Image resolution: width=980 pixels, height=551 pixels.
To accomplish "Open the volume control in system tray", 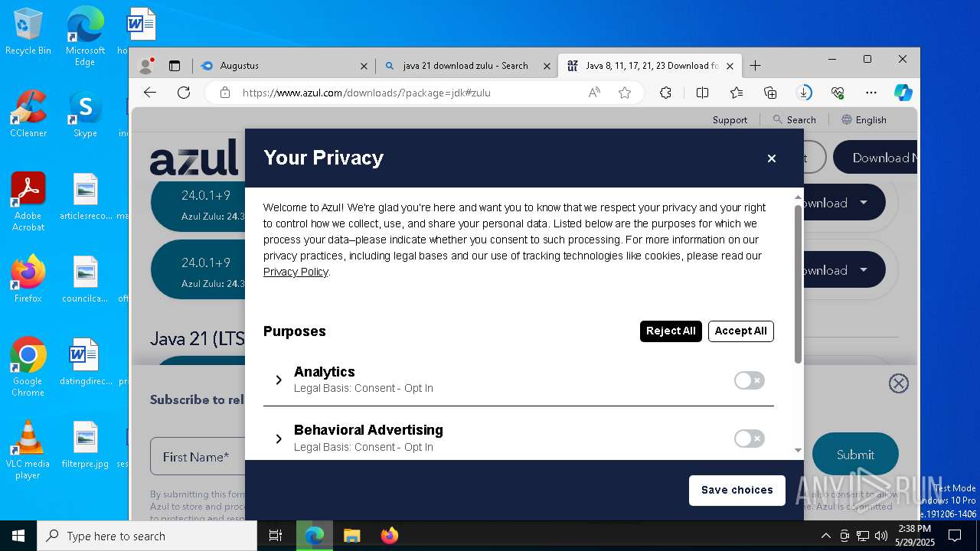I will 881,536.
